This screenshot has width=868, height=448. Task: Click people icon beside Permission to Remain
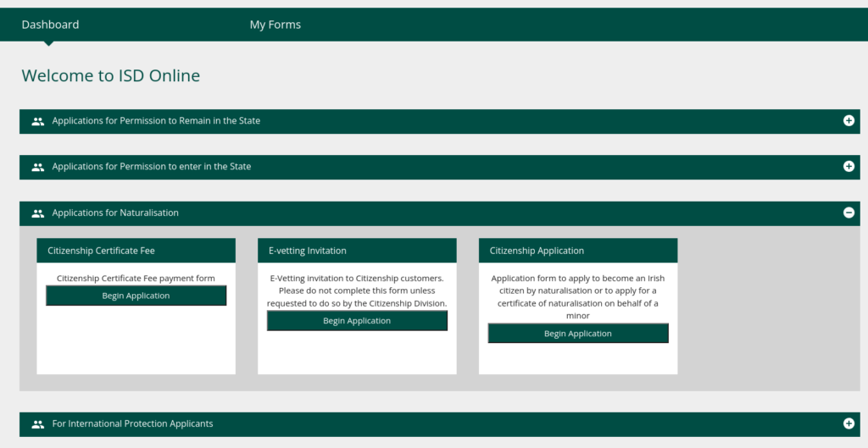37,121
